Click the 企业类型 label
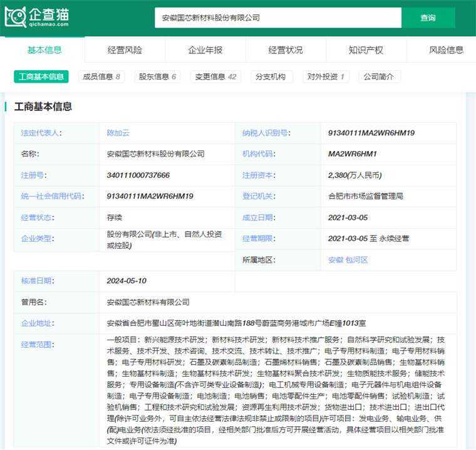Viewport: 476px width, 450px height. 38,239
